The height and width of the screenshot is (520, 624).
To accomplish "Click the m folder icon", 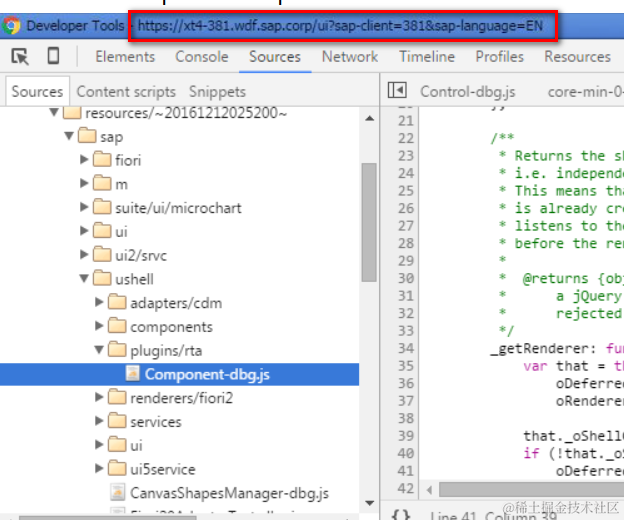I will coord(102,183).
